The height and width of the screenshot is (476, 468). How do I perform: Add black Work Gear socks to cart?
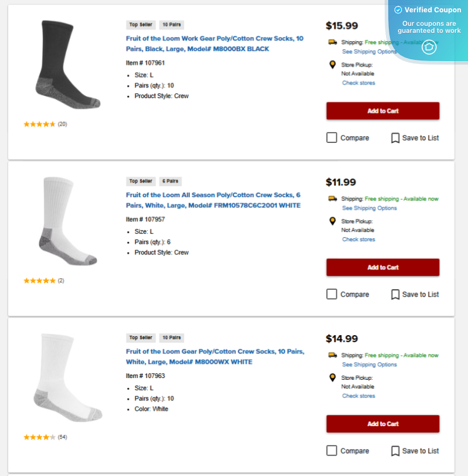(382, 111)
